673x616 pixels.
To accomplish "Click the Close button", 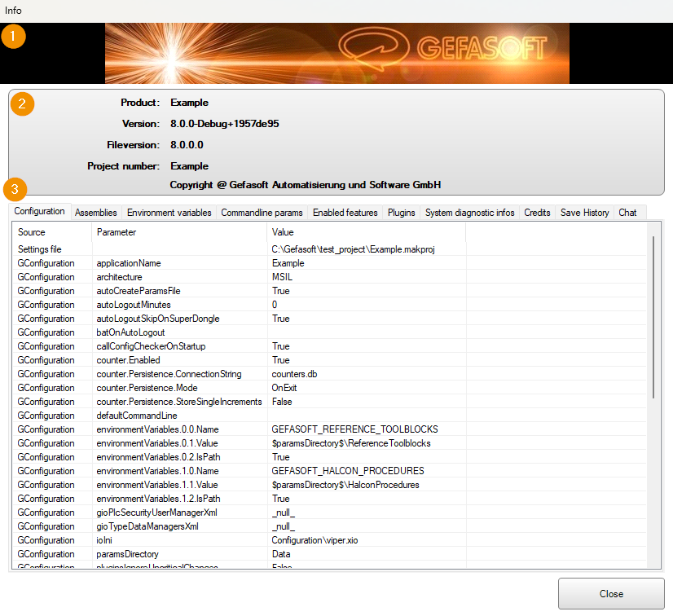I will (x=611, y=594).
